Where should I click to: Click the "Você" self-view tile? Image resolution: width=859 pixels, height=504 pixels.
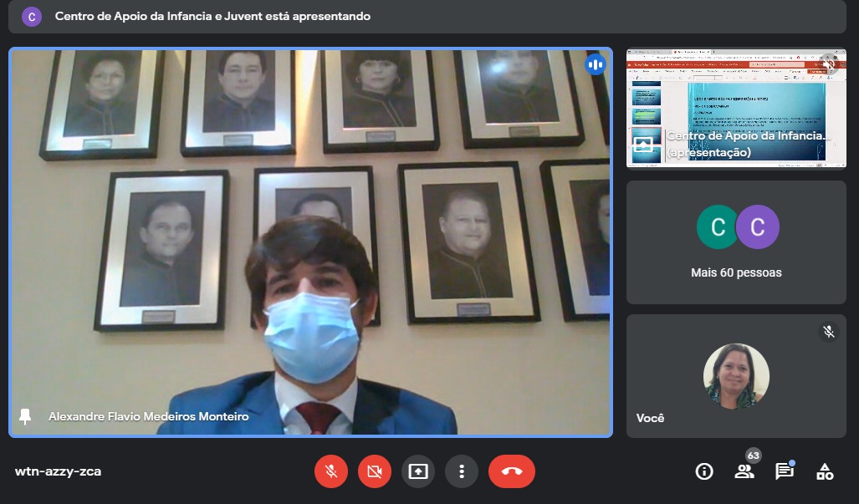(736, 376)
